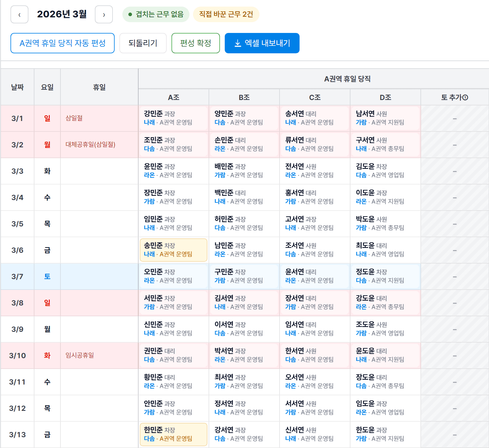
Task: Go to previous month arrow
Action: point(19,14)
